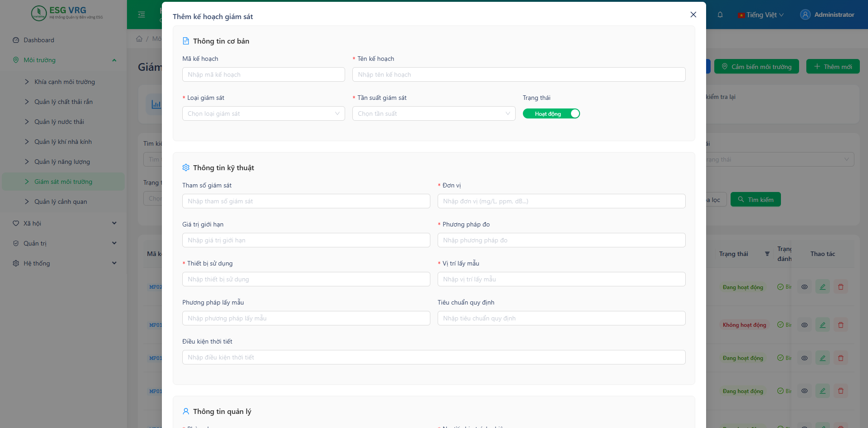Expand the Quản trị sidebar menu
The image size is (868, 428).
[x=63, y=243]
